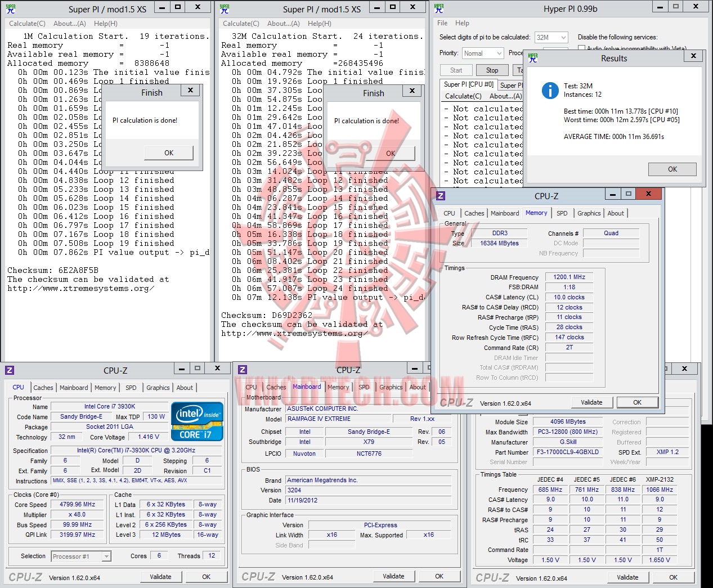Click the Z icon of CPU-Z Mainboard window
Screen dimensions: 713x588
pyautogui.click(x=243, y=370)
